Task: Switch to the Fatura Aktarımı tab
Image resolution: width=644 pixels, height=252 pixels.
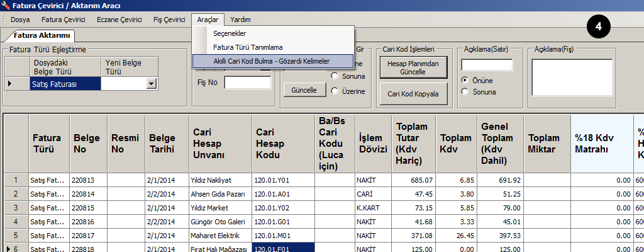Action: [42, 35]
